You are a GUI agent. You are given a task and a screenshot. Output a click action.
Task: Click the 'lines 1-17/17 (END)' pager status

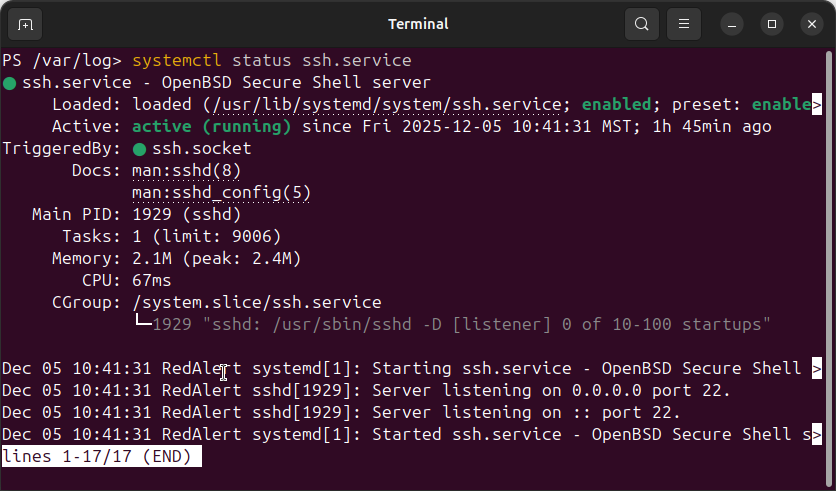pyautogui.click(x=100, y=456)
